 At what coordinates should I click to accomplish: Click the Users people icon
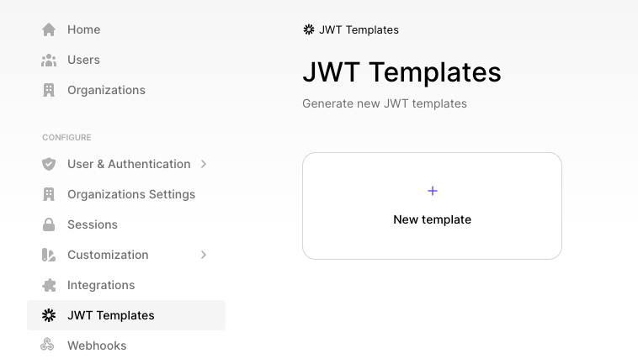pyautogui.click(x=49, y=60)
